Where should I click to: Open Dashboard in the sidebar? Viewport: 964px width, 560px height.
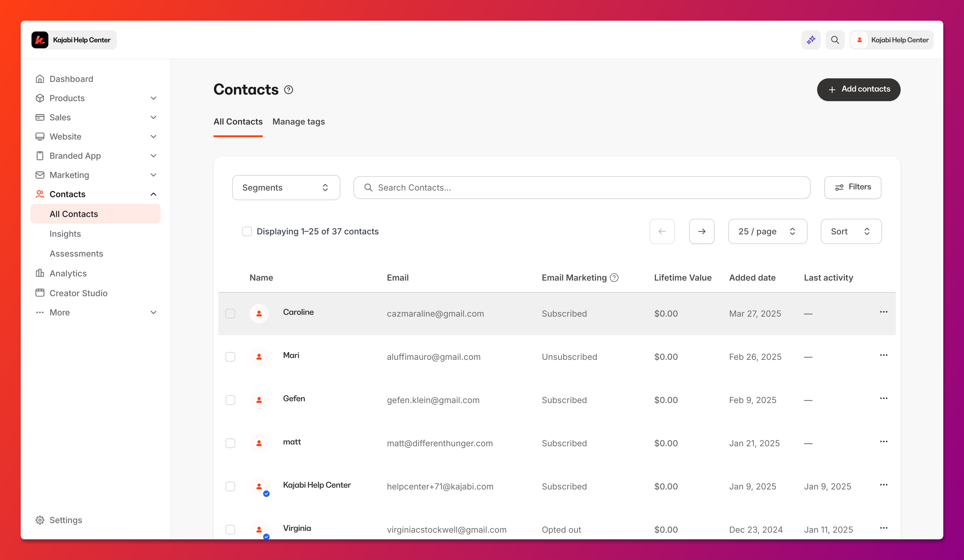[71, 79]
